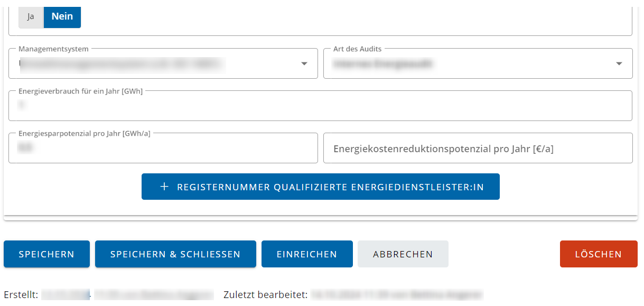Delete the entry with Löschen
The height and width of the screenshot is (306, 644).
[599, 254]
